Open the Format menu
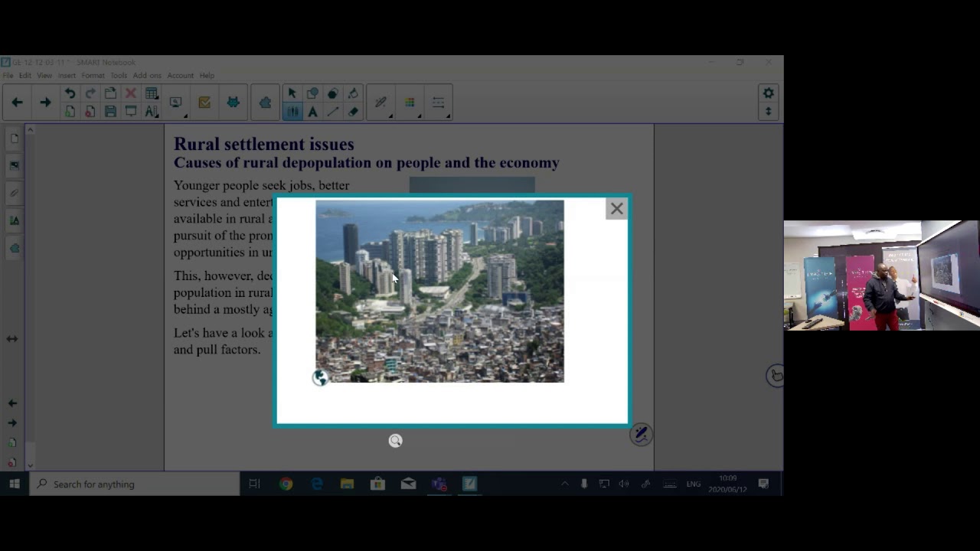Image resolution: width=980 pixels, height=551 pixels. point(93,76)
